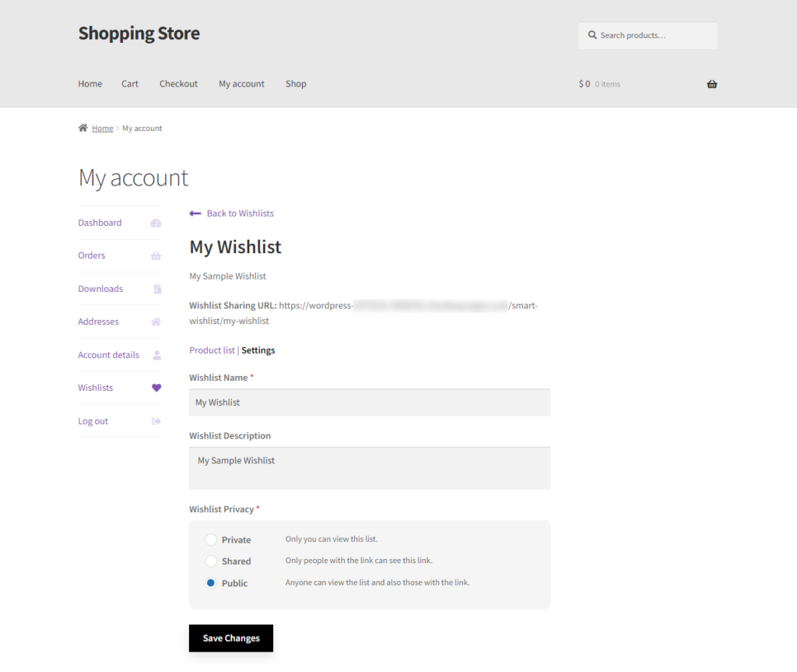This screenshot has height=672, width=797.
Task: Open the Dashboard sidebar link
Action: coord(100,223)
